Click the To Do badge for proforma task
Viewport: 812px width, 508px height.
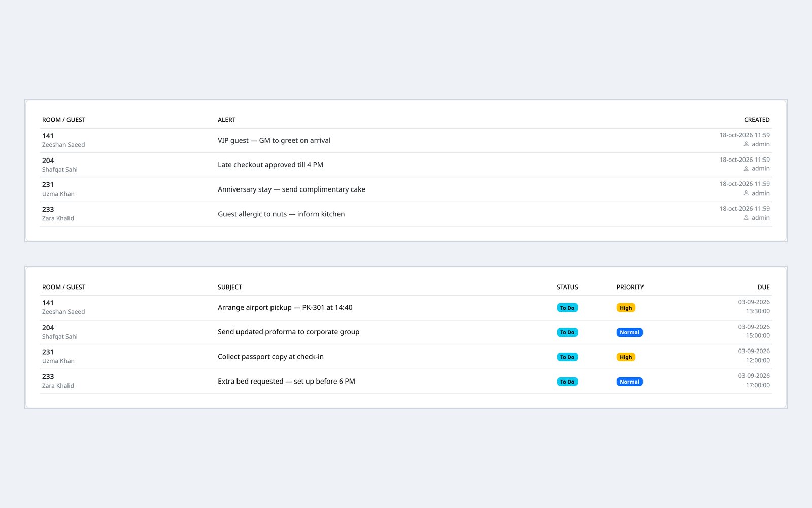click(567, 332)
